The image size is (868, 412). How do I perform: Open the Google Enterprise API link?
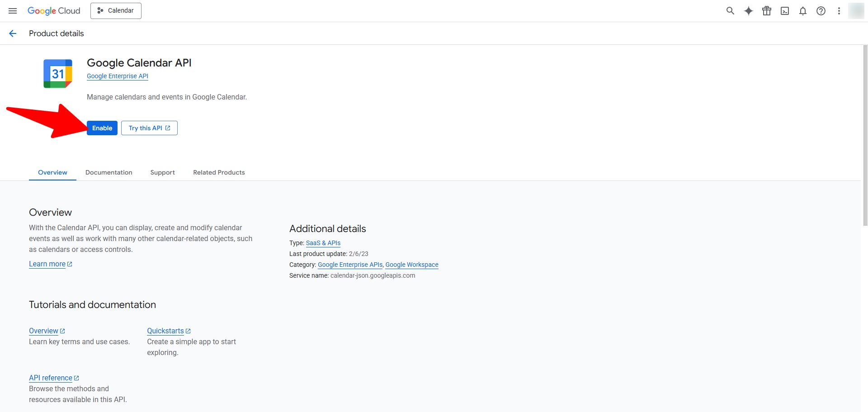coord(118,76)
